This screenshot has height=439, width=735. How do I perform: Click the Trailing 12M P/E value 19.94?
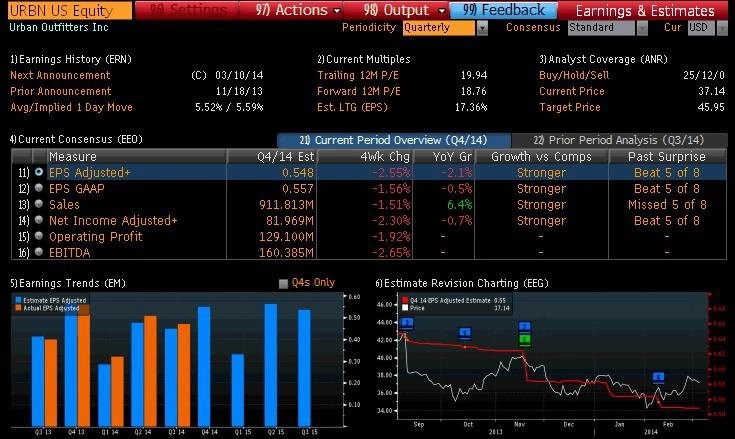coord(474,75)
